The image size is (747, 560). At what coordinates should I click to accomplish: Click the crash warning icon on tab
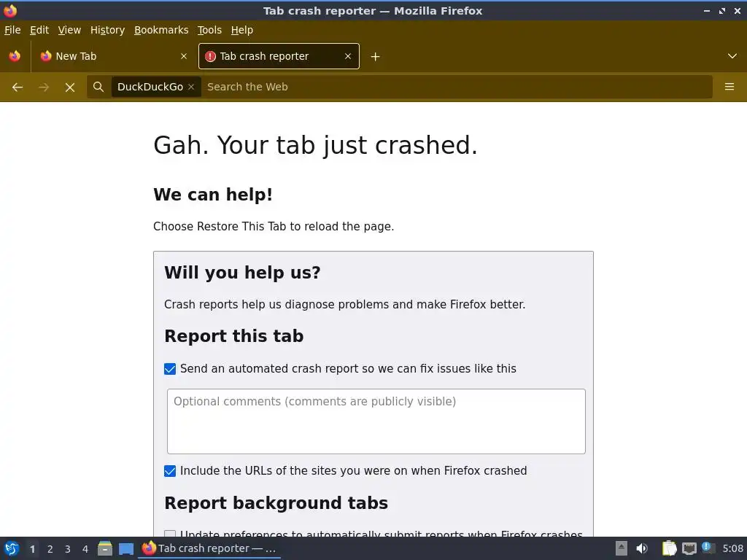pos(210,56)
